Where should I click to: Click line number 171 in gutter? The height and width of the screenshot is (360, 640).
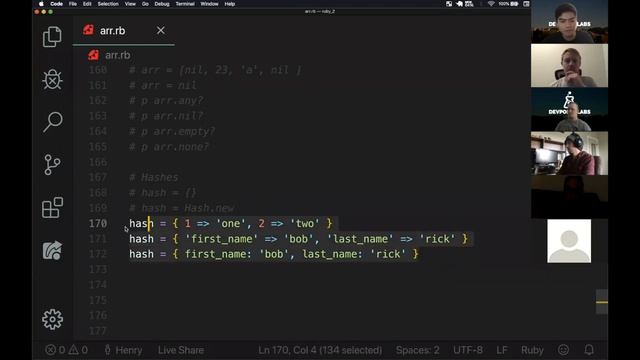[x=98, y=239]
